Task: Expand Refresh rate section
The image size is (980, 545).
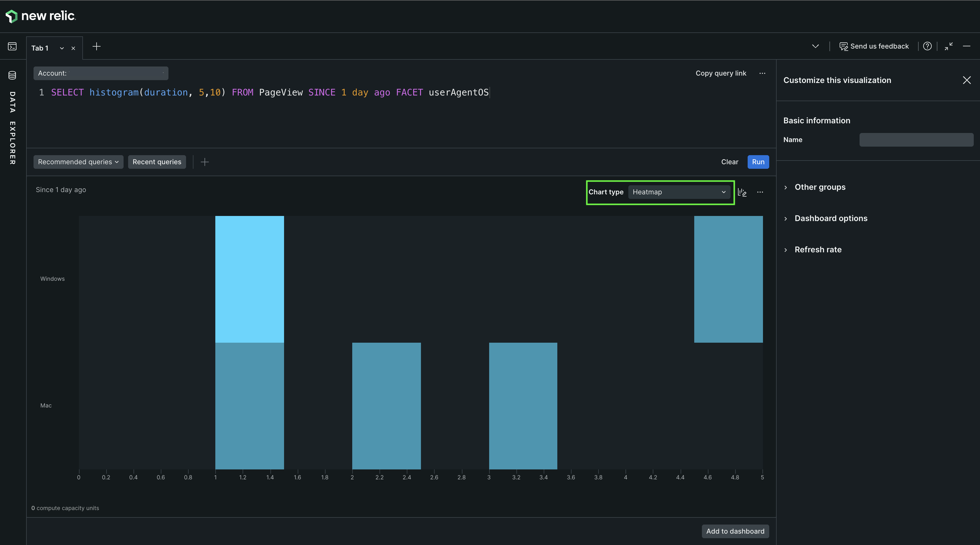Action: tap(812, 250)
